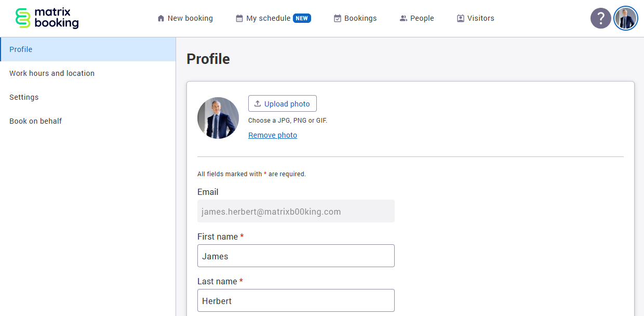Open My schedule page
The image size is (644, 316).
(x=274, y=18)
